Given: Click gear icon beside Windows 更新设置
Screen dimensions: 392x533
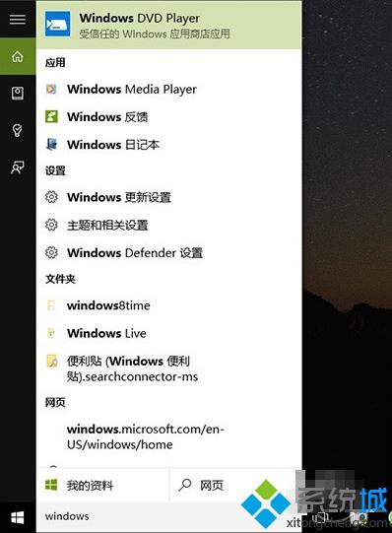Looking at the screenshot, I should (x=51, y=197).
